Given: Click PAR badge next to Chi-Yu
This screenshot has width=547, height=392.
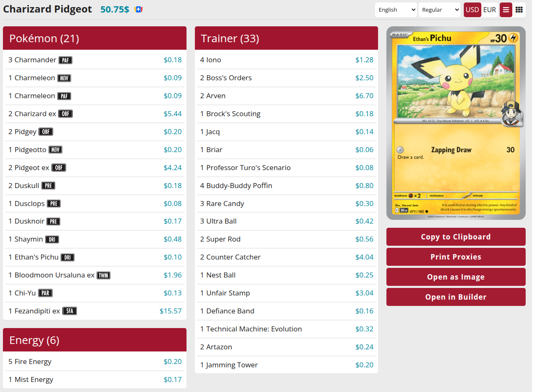Looking at the screenshot, I should [46, 293].
